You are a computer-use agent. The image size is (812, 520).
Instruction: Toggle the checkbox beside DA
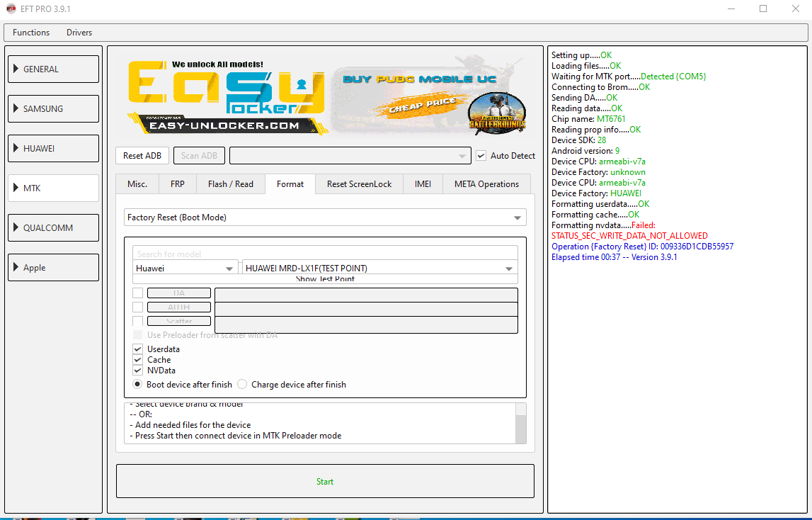coord(138,293)
